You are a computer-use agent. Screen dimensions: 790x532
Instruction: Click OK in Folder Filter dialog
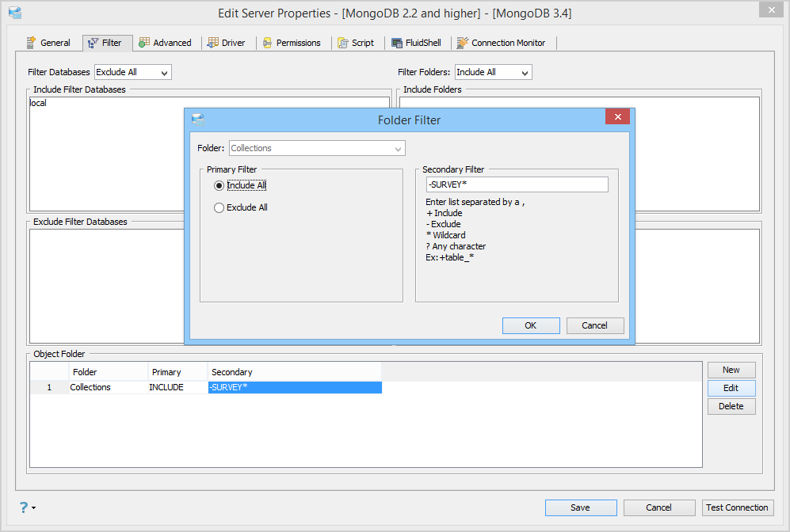531,325
